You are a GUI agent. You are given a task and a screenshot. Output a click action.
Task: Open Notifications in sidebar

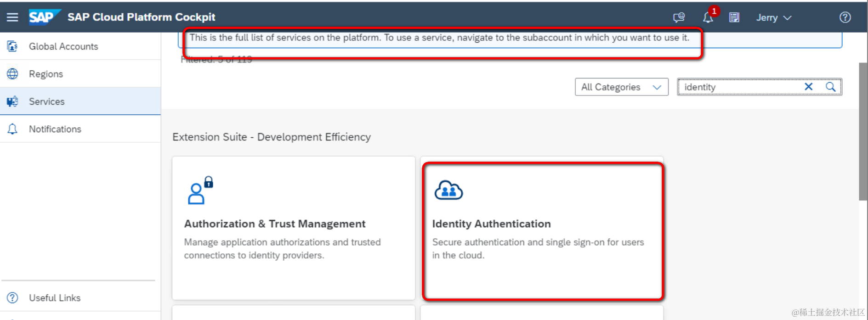click(x=80, y=129)
